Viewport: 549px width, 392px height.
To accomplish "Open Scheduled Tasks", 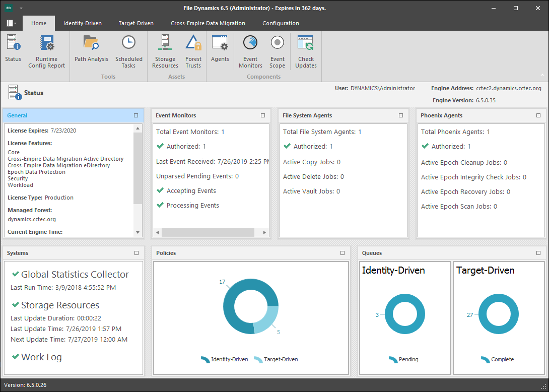I will pos(128,51).
